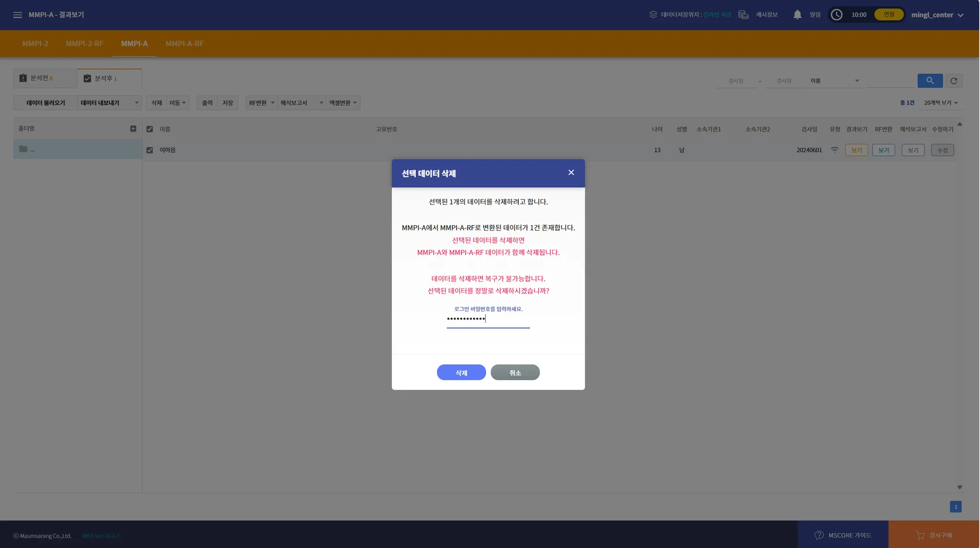The height and width of the screenshot is (548, 980).
Task: Uncheck the 이마음 row checkbox
Action: coord(150,150)
